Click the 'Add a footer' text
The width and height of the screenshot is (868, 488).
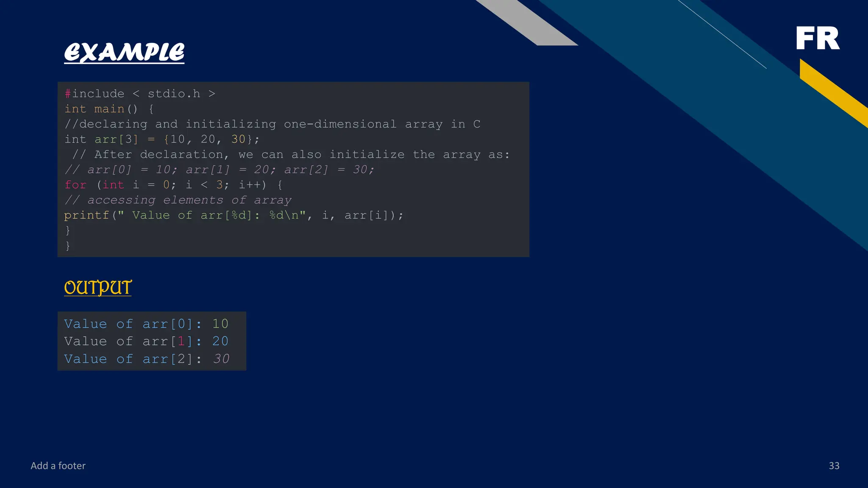click(58, 466)
